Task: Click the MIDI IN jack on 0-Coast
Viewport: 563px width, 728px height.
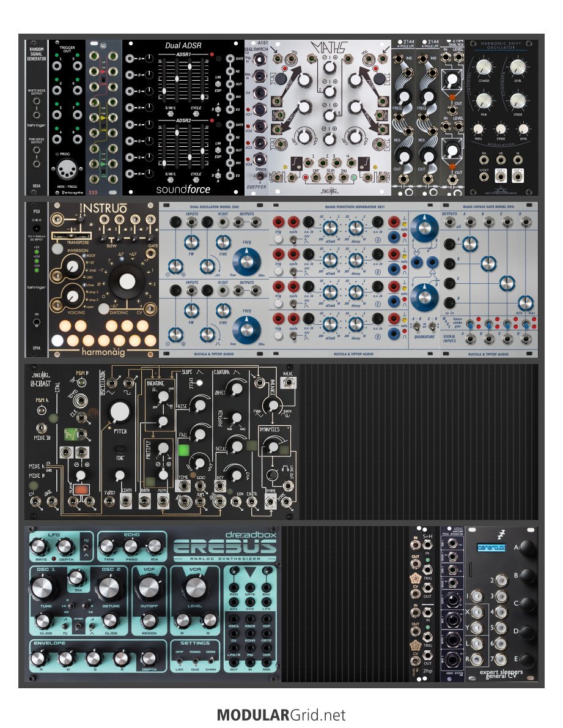Action: point(42,428)
